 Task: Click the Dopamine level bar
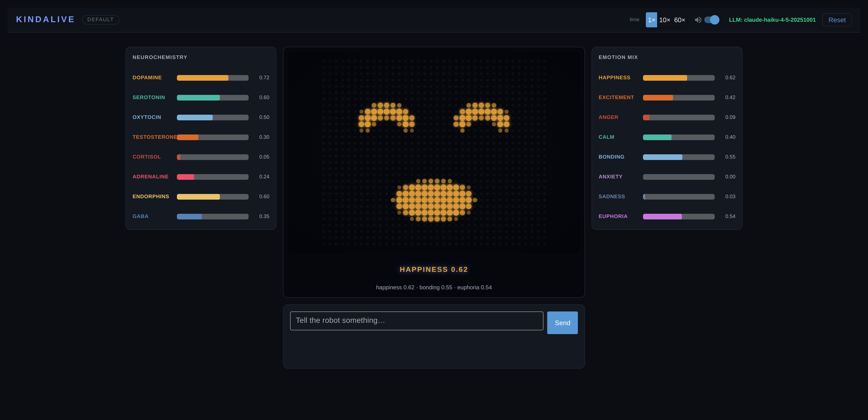pos(213,78)
